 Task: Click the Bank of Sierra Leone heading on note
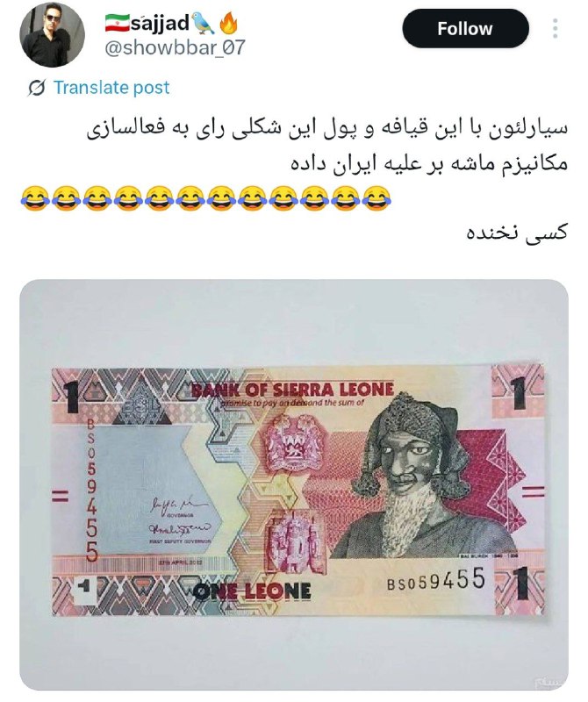292,390
